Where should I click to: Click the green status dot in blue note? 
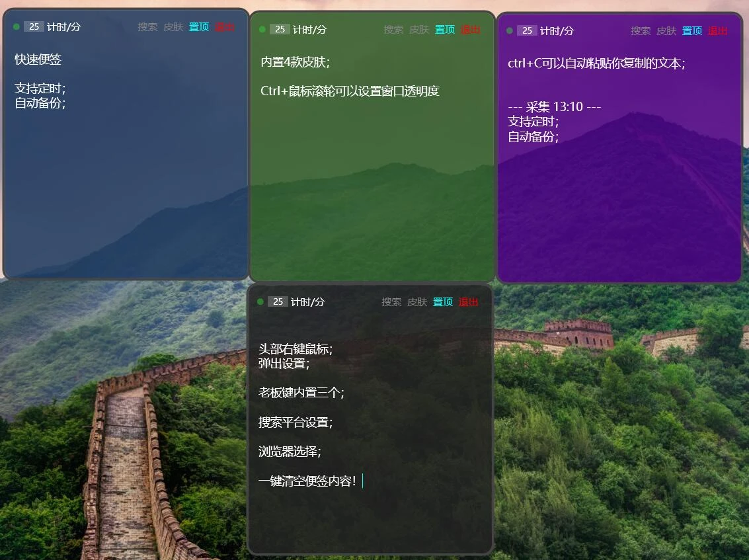tap(17, 26)
